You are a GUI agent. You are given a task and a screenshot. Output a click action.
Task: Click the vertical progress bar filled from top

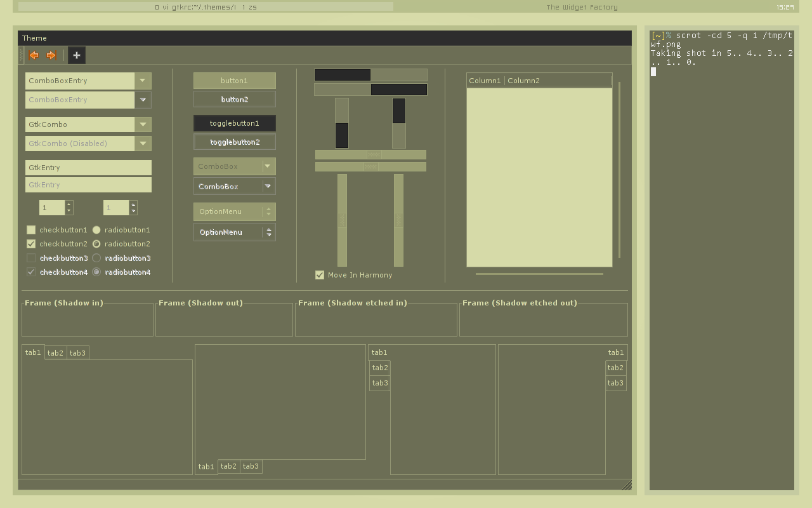[398, 123]
